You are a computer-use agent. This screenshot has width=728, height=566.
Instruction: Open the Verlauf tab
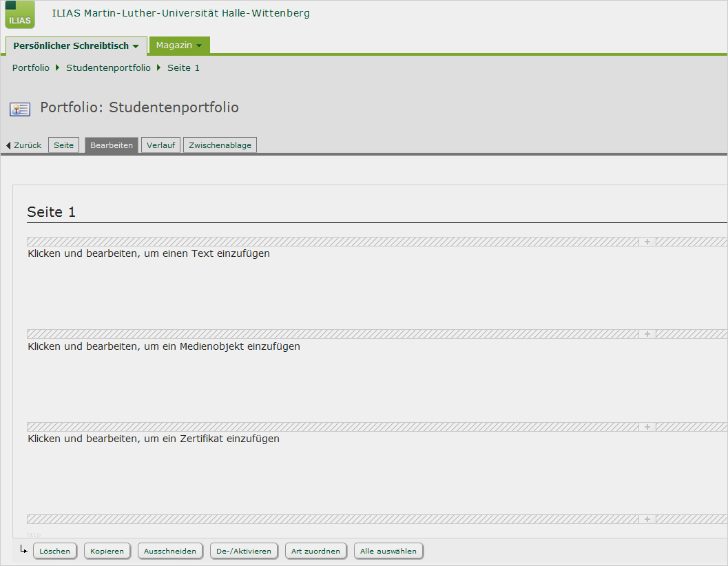(160, 145)
